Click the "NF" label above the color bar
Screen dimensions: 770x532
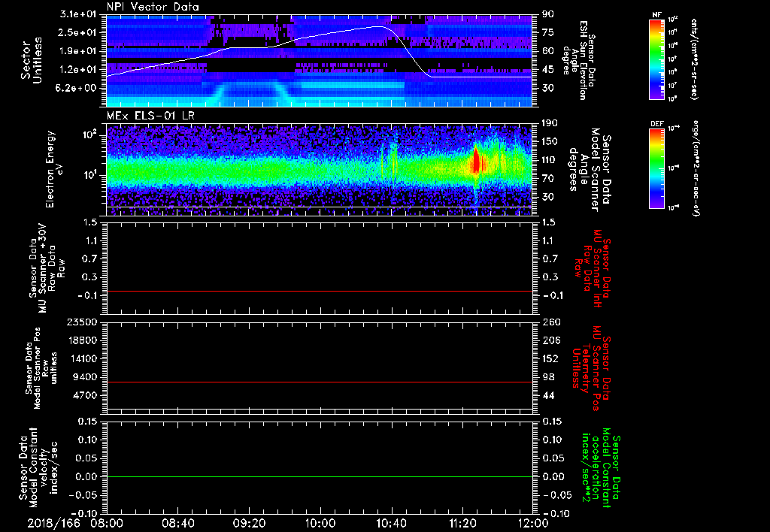pos(657,15)
